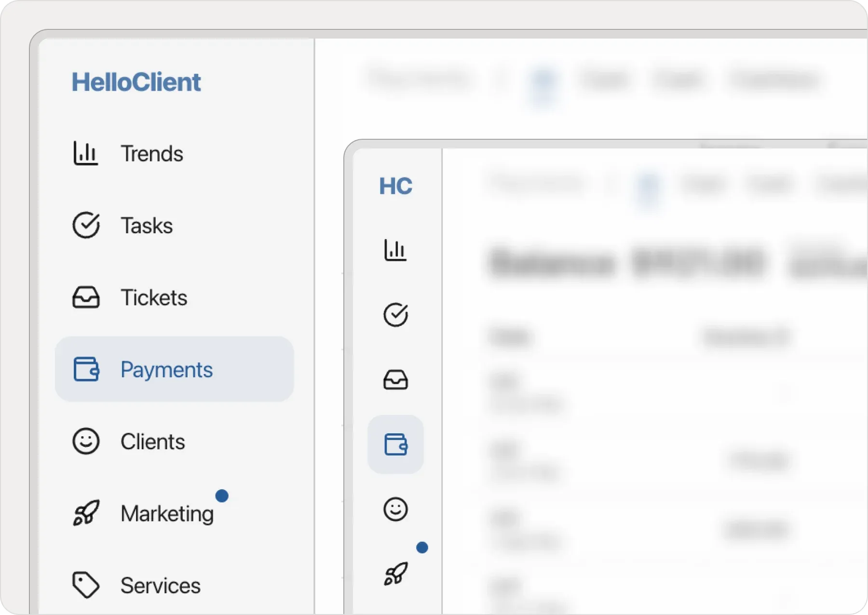The image size is (868, 615).
Task: Open the Tickets inbox tray icon
Action: 86,297
